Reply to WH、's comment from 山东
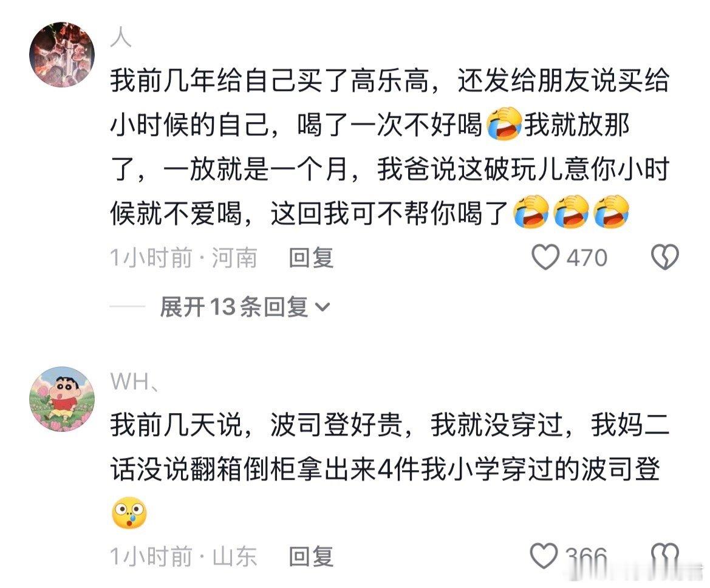710x588 pixels. (312, 556)
